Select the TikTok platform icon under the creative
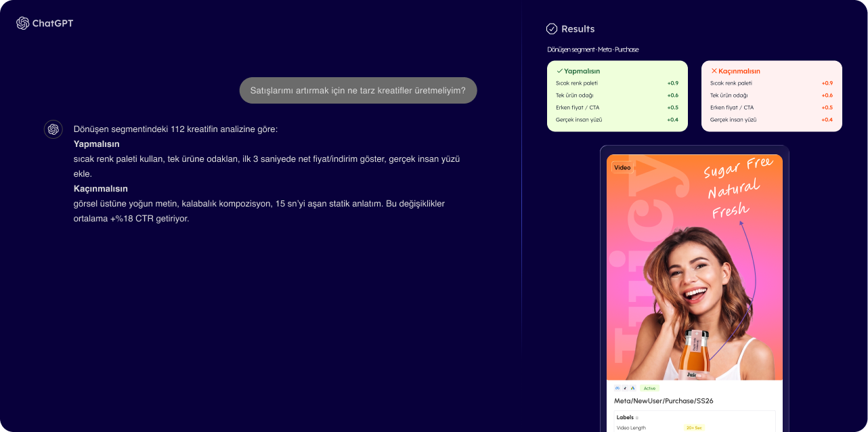Screen dimensions: 868x432 (x=625, y=388)
